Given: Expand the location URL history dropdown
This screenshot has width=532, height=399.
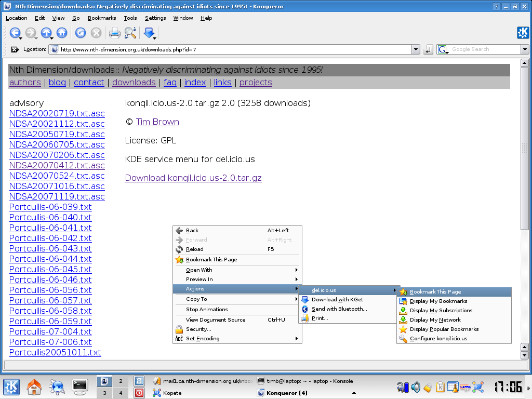Looking at the screenshot, I should click(416, 49).
